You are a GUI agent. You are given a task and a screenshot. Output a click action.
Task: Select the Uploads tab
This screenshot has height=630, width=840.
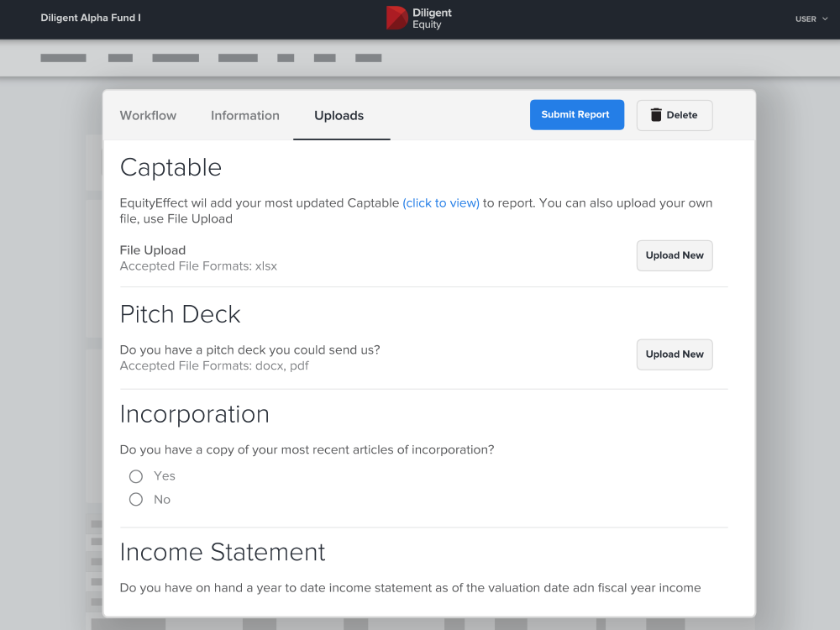coord(339,116)
